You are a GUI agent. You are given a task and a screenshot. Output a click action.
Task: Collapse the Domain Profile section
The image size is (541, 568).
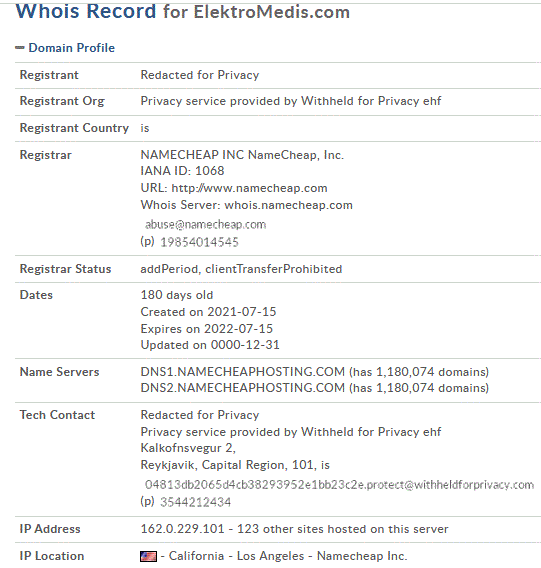pyautogui.click(x=20, y=48)
